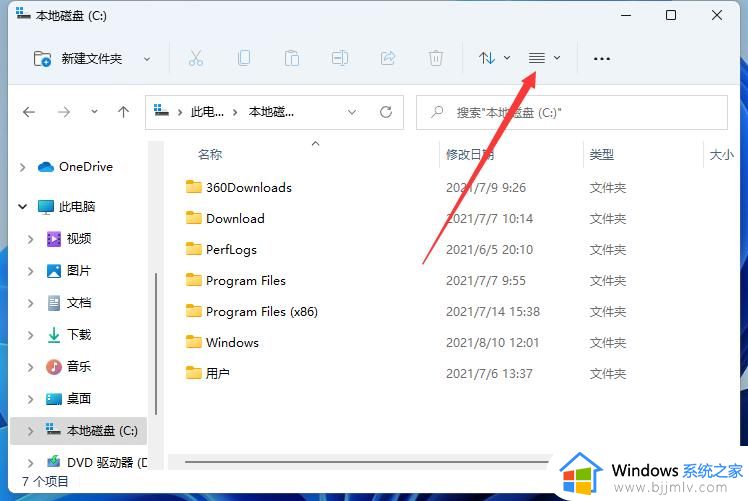Screen dimensions: 748x501
Task: Collapse the 此电脑 tree node
Action: pos(22,207)
